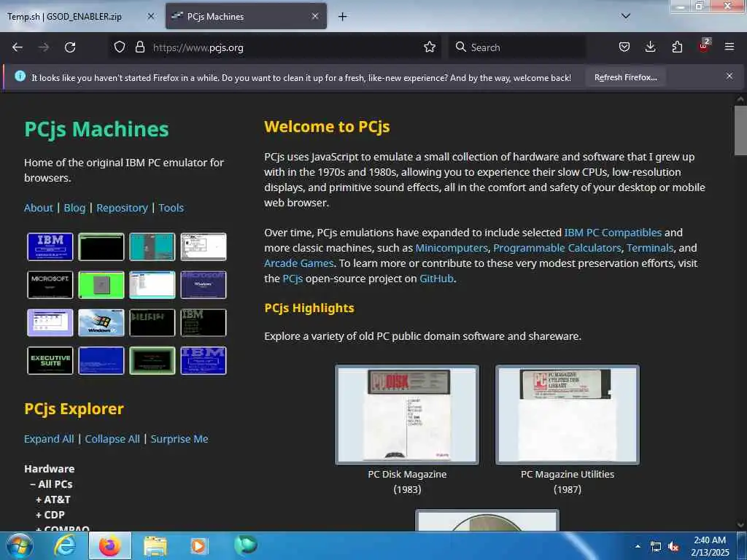The width and height of the screenshot is (747, 560).
Task: Open the teal game thumbnail in first row
Action: pyautogui.click(x=152, y=246)
